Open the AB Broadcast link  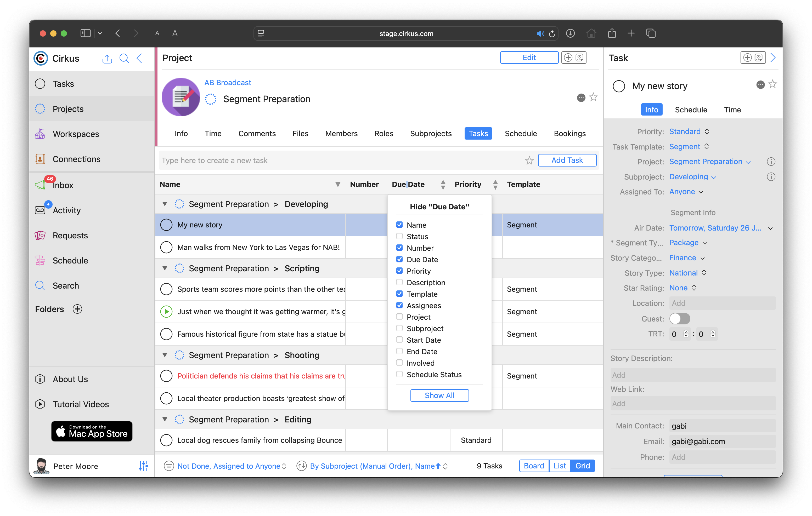(x=228, y=83)
